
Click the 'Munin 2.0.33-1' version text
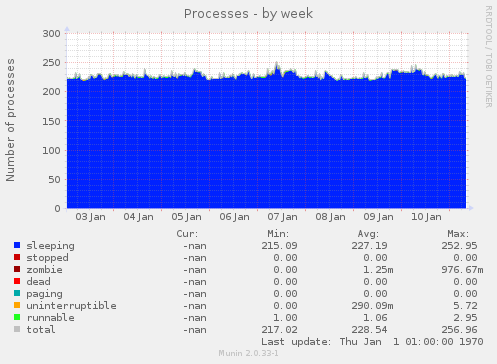(x=248, y=353)
